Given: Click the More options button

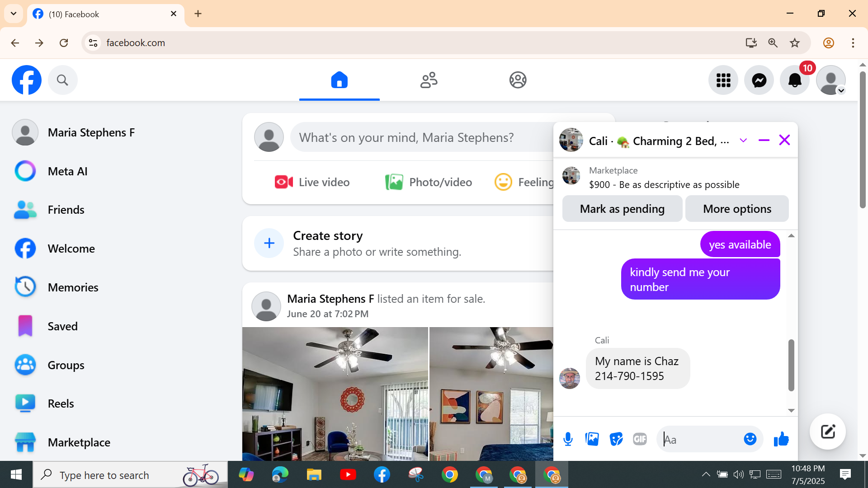Looking at the screenshot, I should point(737,209).
